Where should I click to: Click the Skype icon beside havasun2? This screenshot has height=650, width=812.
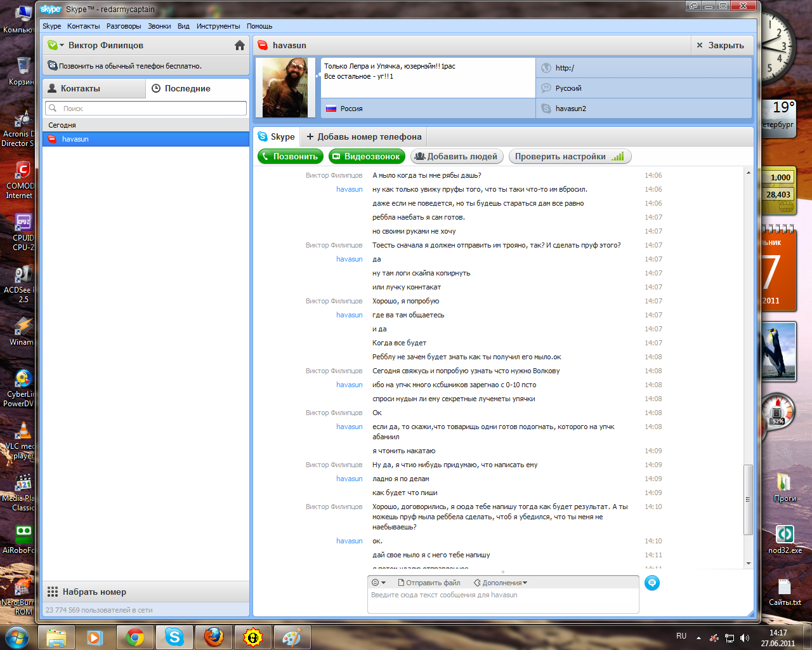coord(546,109)
